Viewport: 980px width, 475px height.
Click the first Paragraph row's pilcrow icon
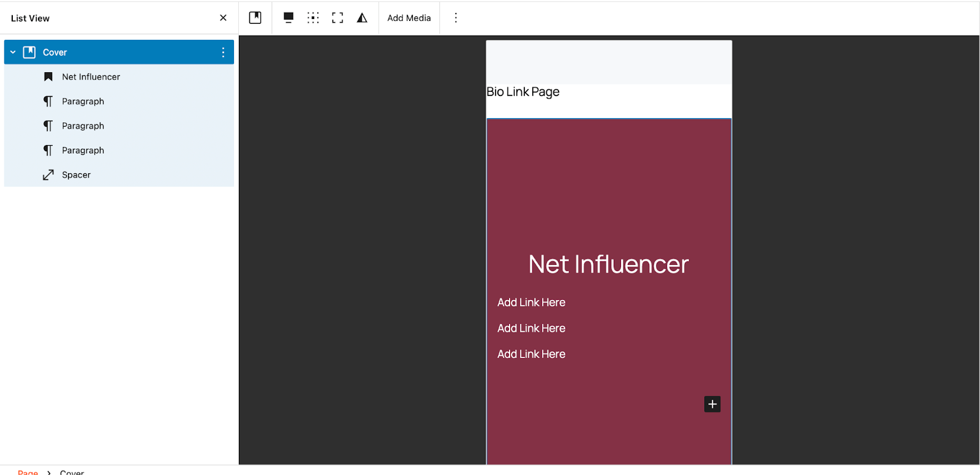(48, 101)
